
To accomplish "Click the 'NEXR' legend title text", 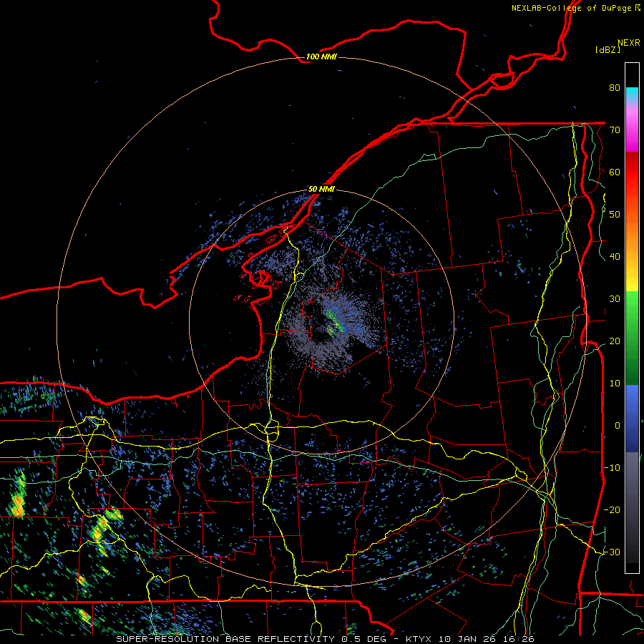I will tap(629, 43).
